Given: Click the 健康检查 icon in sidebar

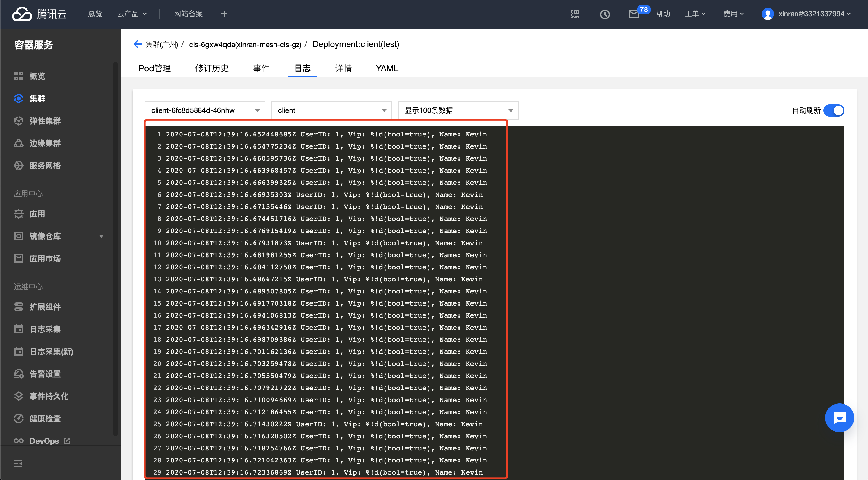Looking at the screenshot, I should pyautogui.click(x=18, y=419).
